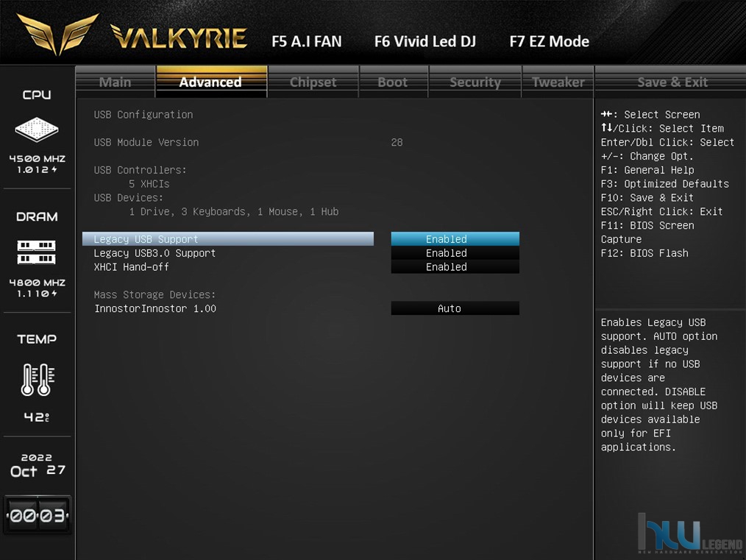Click the DRAM memory modules icon
746x560 pixels.
coord(37,252)
